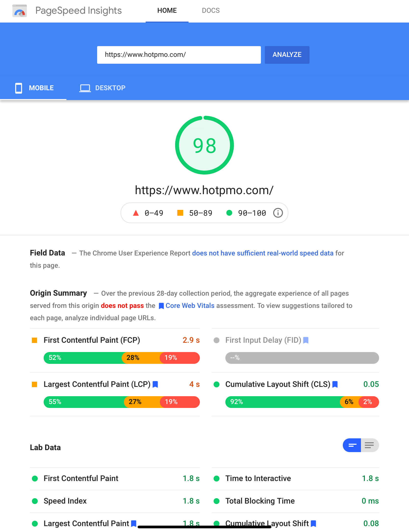Click the URL input field

coord(179,55)
